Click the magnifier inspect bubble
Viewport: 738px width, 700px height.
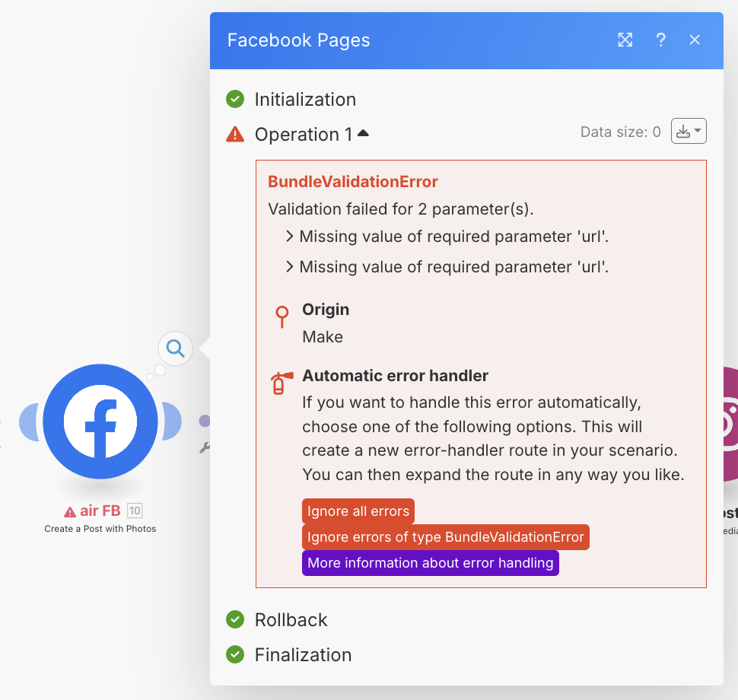coord(176,348)
